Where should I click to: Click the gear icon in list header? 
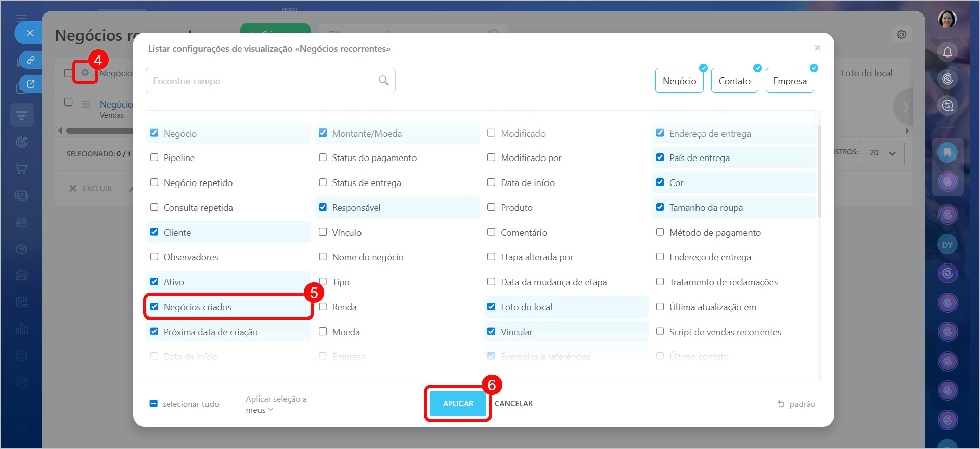85,73
